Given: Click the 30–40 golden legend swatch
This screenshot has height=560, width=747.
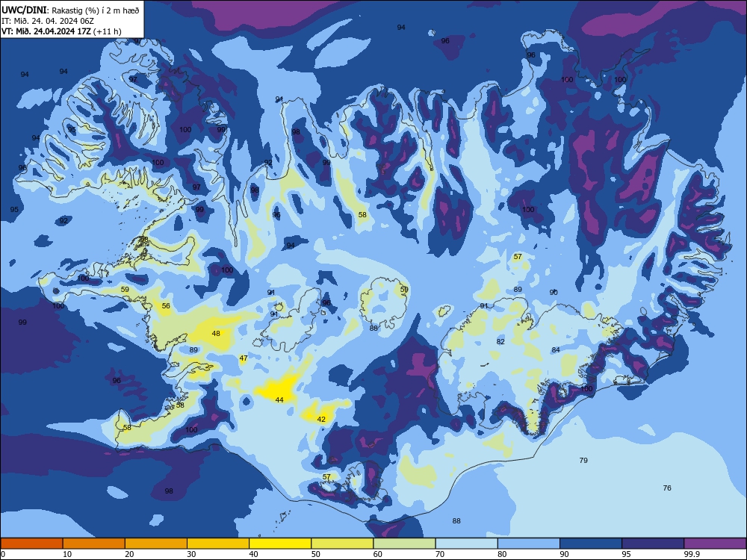Looking at the screenshot, I should (218, 544).
